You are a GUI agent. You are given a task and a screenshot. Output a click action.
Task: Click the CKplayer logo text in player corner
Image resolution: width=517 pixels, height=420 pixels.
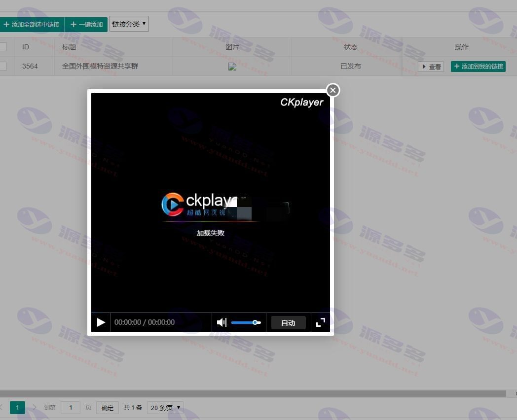point(302,102)
